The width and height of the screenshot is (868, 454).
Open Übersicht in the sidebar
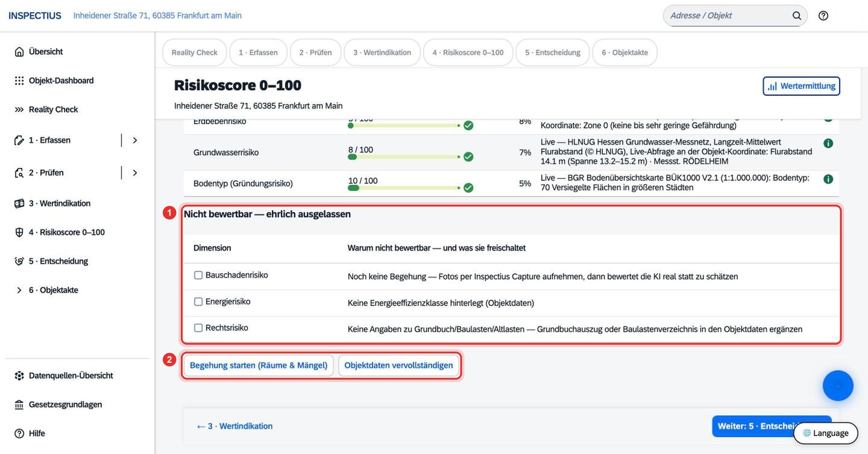[46, 52]
